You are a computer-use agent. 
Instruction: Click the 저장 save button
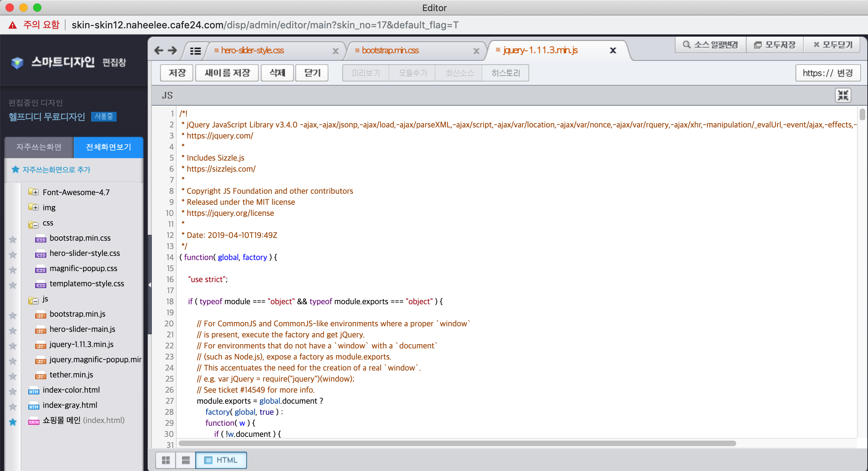click(x=177, y=73)
